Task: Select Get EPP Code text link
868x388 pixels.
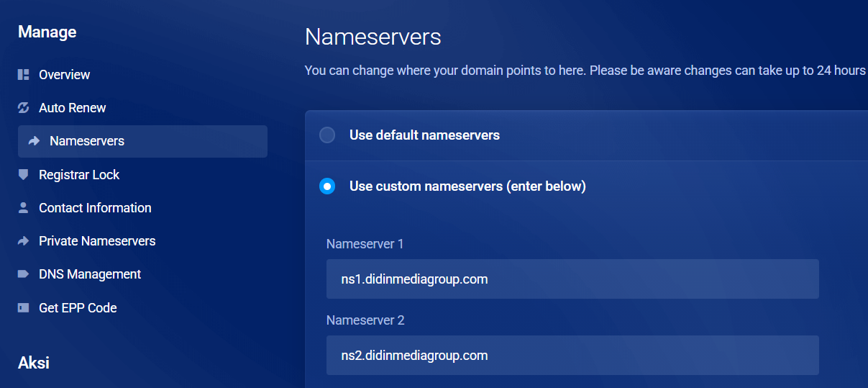Action: point(78,307)
